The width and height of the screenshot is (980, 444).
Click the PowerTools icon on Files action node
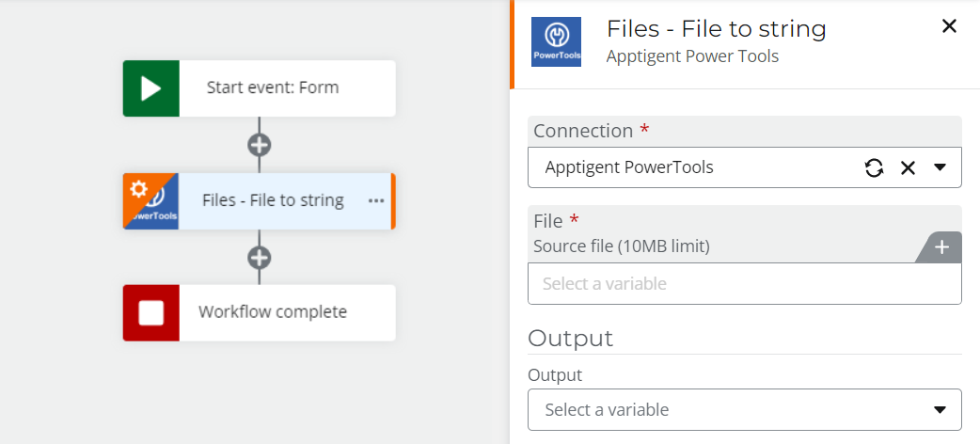150,201
